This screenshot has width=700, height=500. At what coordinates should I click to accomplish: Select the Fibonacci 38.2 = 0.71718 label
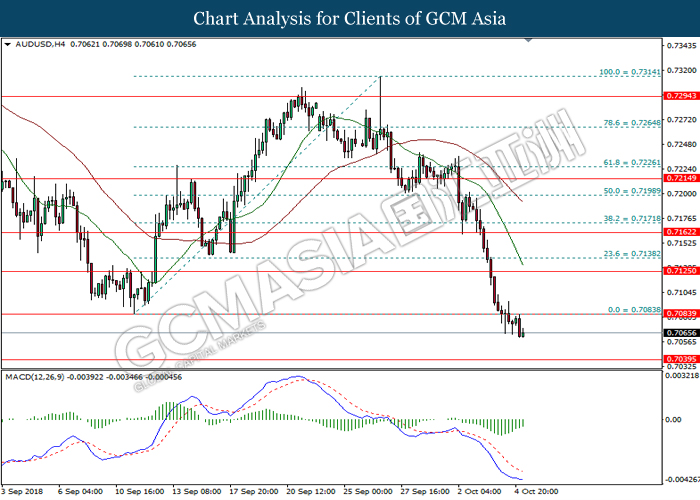632,218
